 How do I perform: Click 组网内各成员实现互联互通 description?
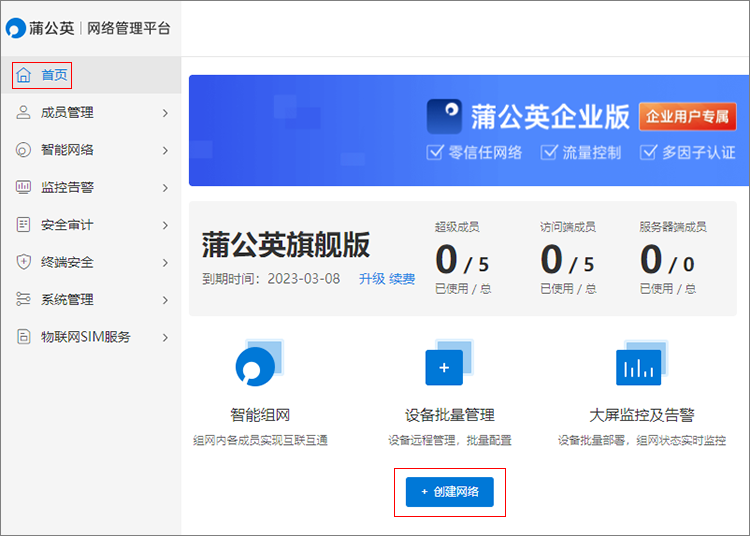point(260,440)
